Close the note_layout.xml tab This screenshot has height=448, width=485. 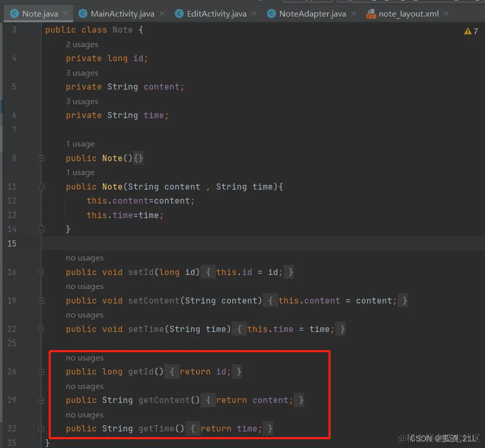[x=446, y=13]
